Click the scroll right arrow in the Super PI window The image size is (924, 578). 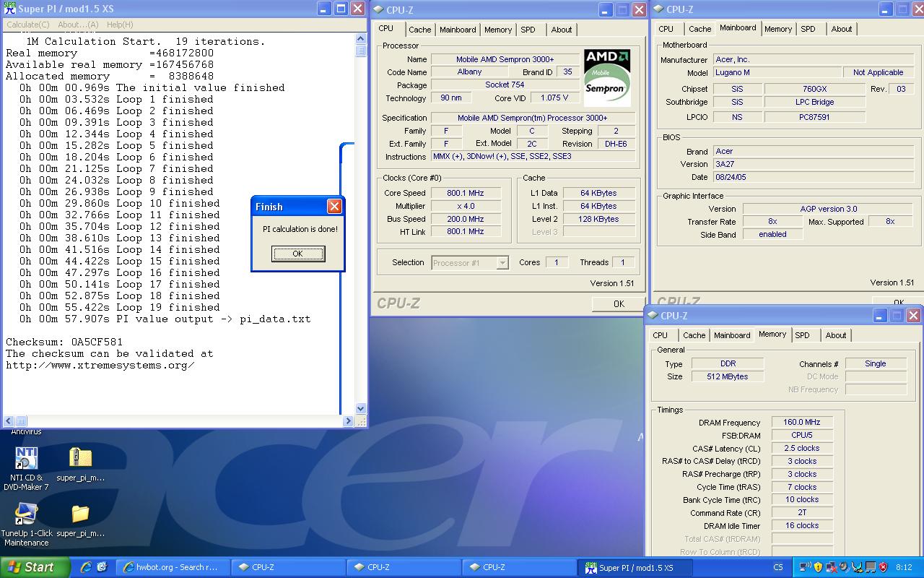coord(348,420)
